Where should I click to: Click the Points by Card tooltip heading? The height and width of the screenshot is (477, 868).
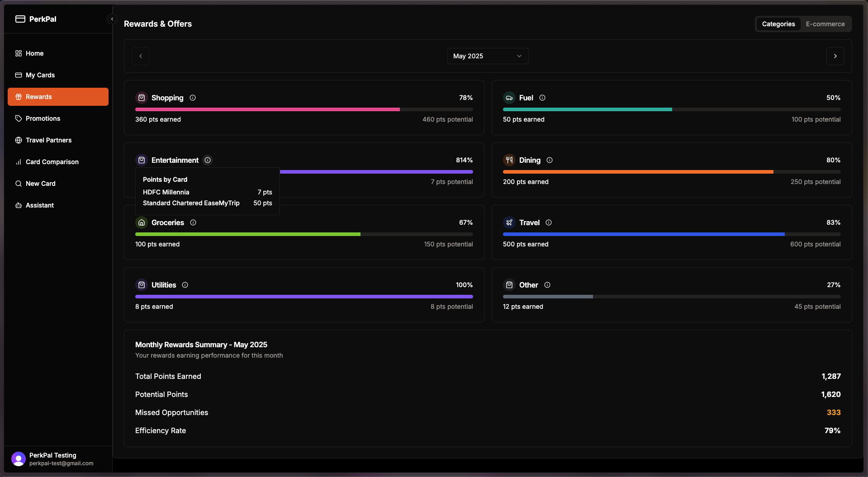click(x=165, y=179)
